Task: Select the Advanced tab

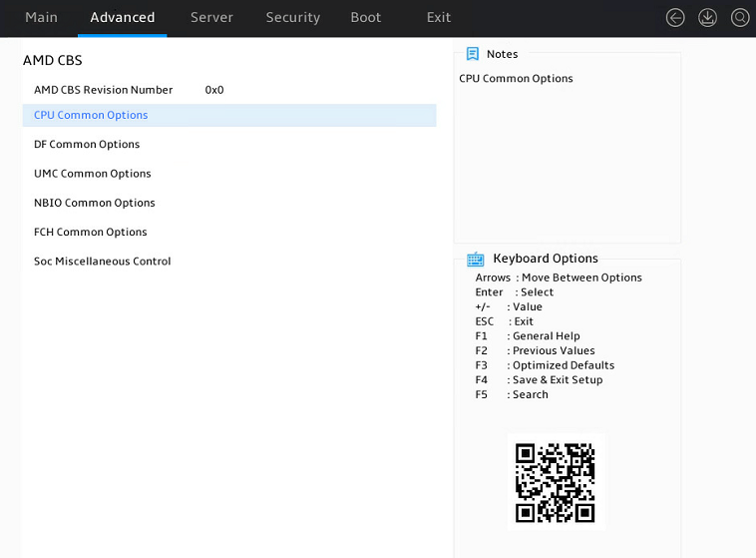Action: pyautogui.click(x=123, y=17)
